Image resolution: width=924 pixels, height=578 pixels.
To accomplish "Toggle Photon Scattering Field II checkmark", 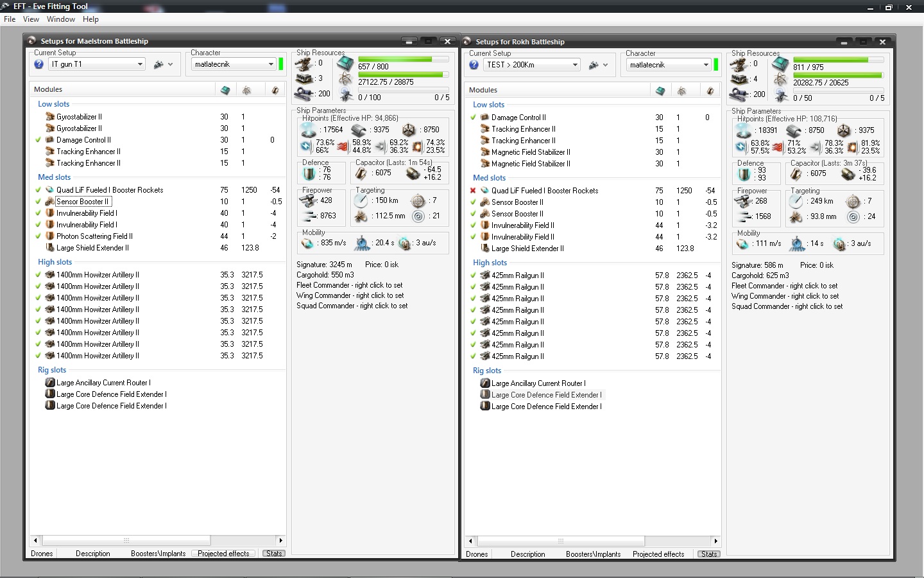I will click(x=38, y=236).
